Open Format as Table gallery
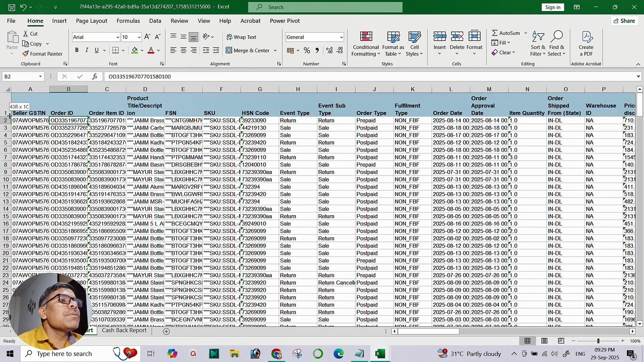Viewport: 644px width, 362px height. (x=393, y=44)
